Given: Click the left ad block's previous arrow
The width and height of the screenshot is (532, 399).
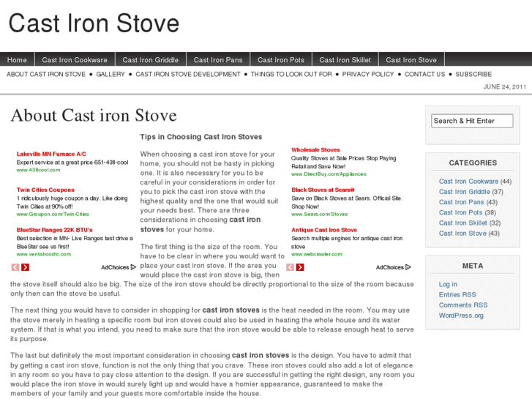Looking at the screenshot, I should 15,267.
